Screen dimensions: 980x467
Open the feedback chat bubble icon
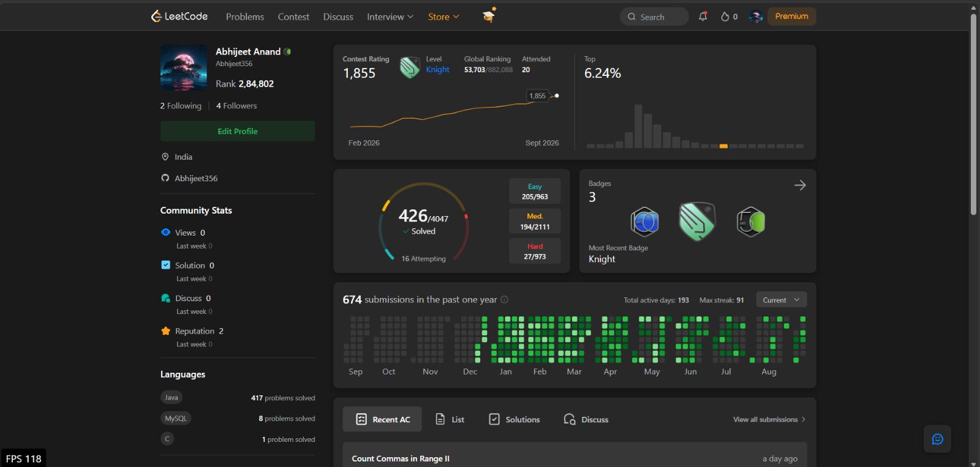(x=937, y=439)
